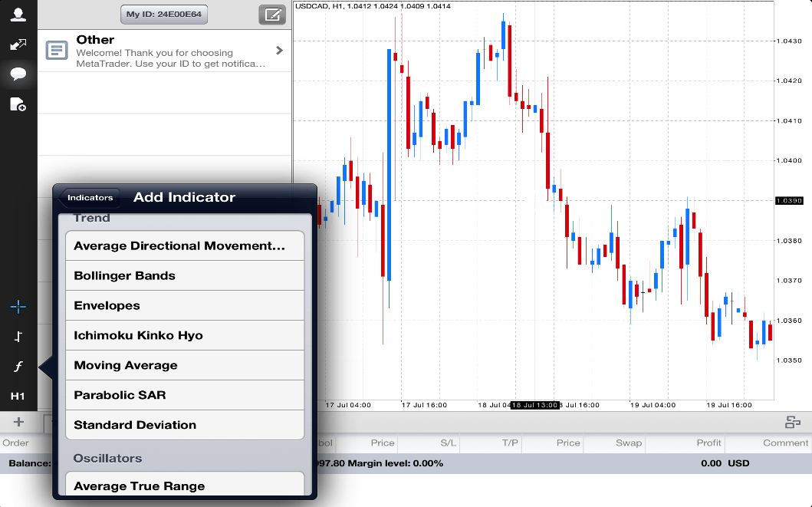Image resolution: width=812 pixels, height=507 pixels.
Task: Expand the Other message chevron
Action: [280, 50]
